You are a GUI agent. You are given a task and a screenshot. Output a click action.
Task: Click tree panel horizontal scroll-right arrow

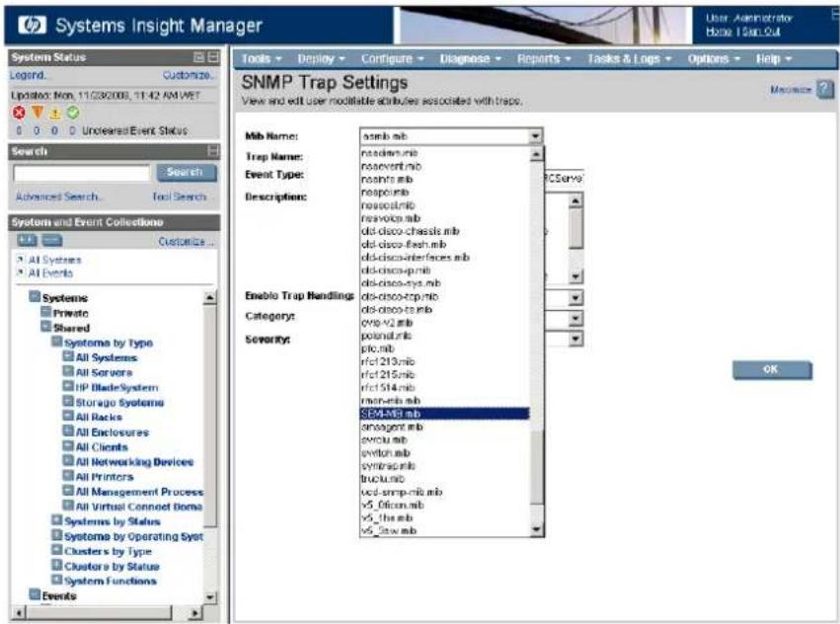[x=195, y=612]
